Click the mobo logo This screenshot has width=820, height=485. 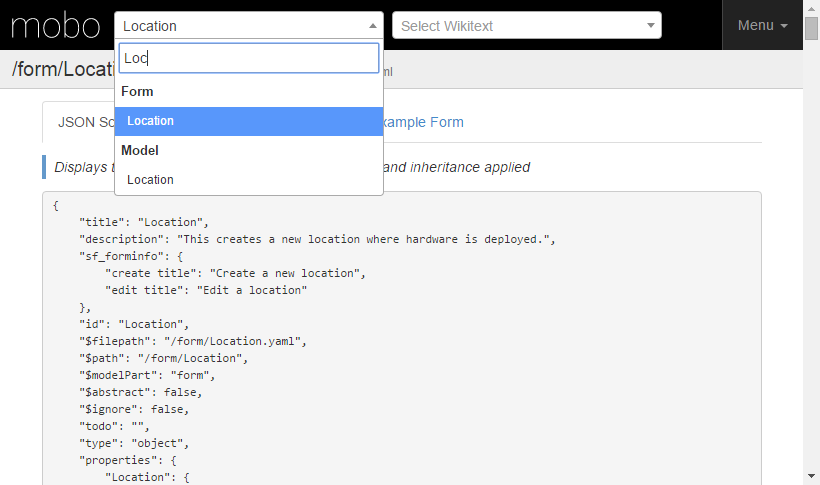pos(55,26)
